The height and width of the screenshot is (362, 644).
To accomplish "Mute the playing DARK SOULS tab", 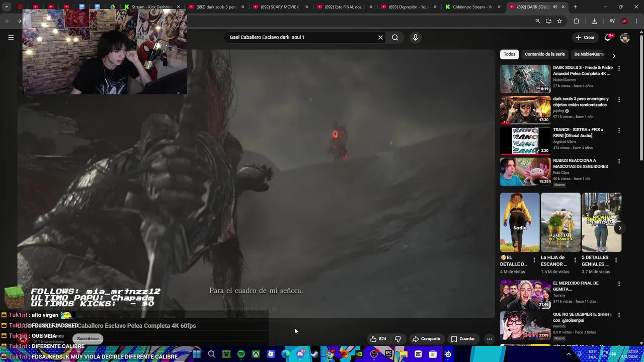I will (x=555, y=7).
